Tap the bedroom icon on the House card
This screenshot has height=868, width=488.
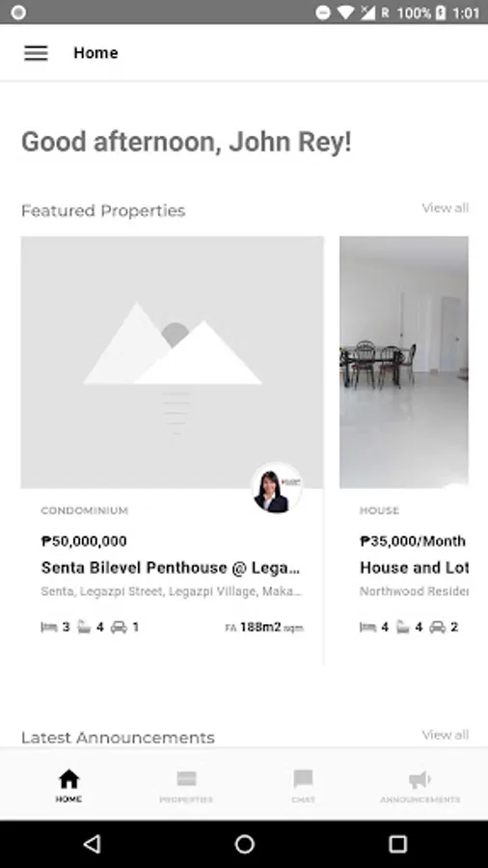click(368, 627)
